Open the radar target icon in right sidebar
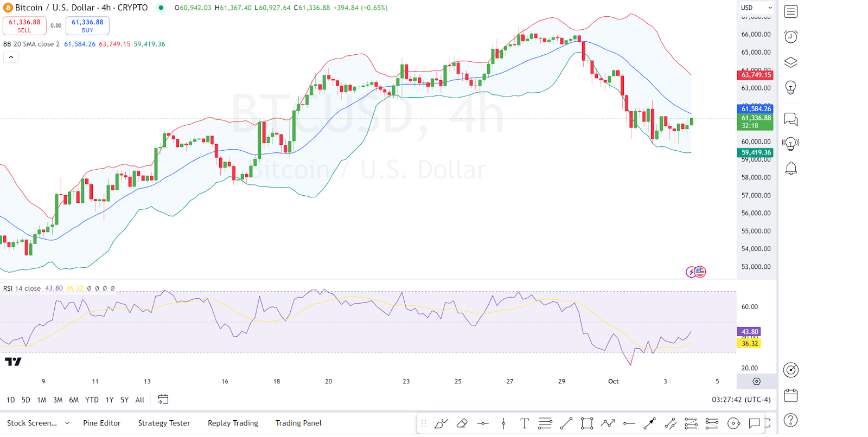Screen dimensions: 868x437 791,370
